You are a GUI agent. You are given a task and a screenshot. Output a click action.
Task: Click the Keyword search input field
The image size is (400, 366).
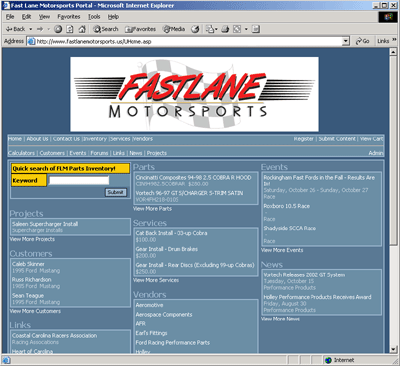click(x=79, y=180)
